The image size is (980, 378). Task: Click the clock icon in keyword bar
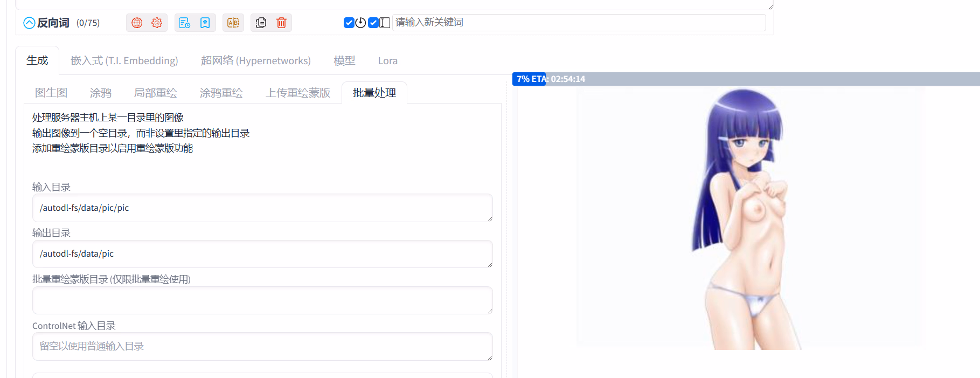coord(360,23)
